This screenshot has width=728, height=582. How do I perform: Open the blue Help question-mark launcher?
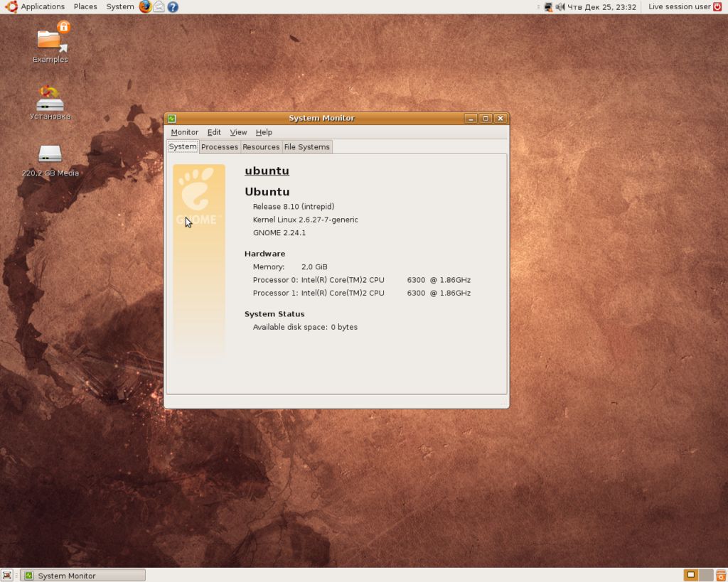pos(173,6)
